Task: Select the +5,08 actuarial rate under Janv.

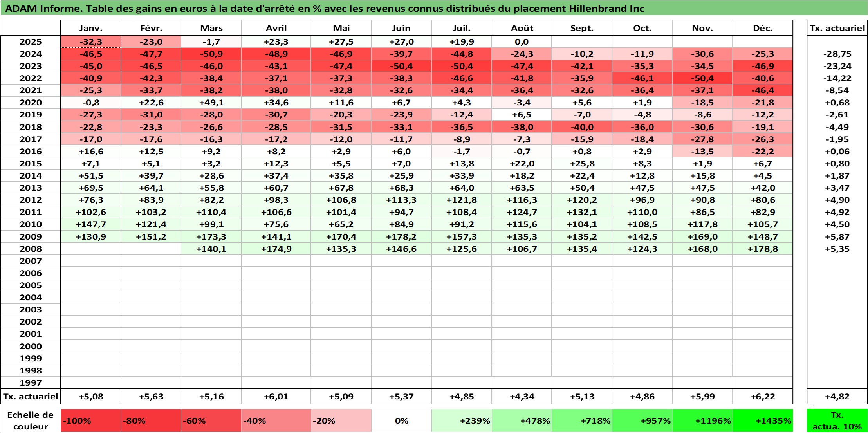Action: (x=91, y=396)
